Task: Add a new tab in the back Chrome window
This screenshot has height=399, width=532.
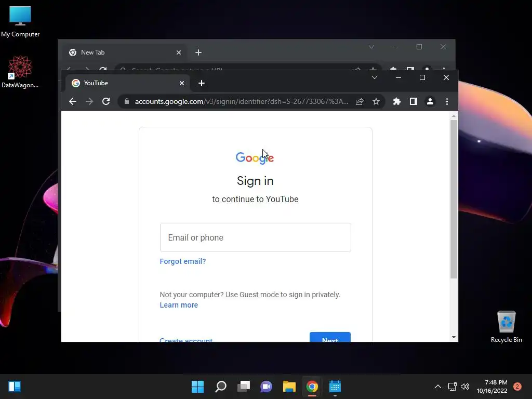Action: coord(198,52)
